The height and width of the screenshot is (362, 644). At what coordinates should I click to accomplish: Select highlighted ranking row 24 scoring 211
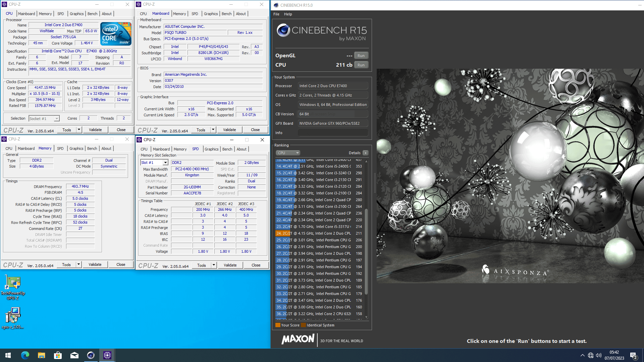[319, 233]
